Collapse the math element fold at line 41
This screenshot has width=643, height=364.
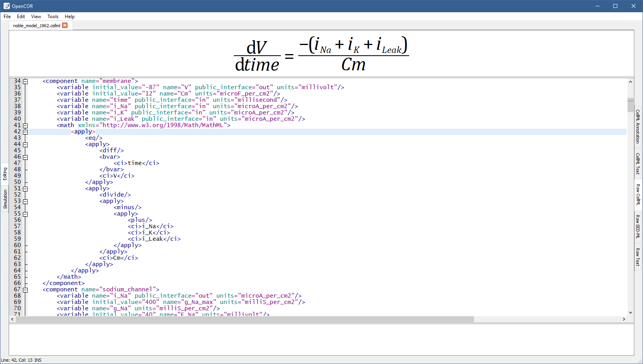coord(25,126)
